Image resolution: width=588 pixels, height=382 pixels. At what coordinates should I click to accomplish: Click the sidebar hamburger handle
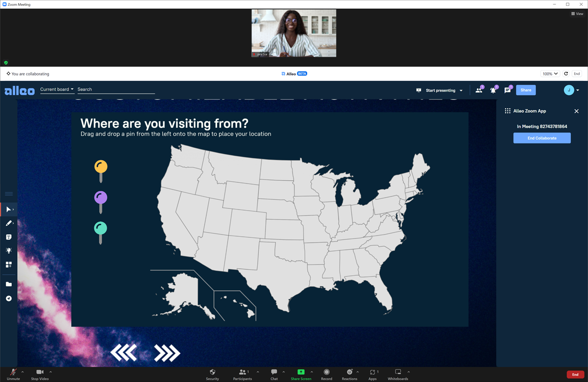9,194
